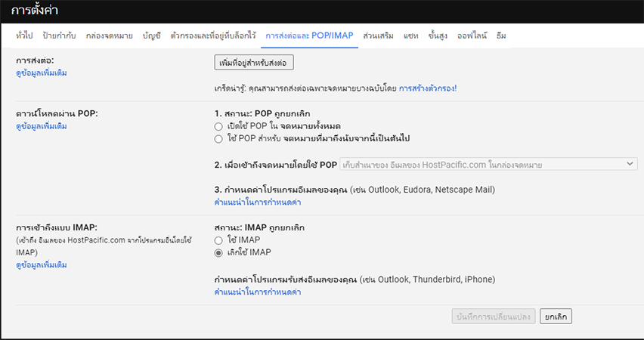Go to the บัญชี tab
The image size is (644, 340).
[152, 36]
